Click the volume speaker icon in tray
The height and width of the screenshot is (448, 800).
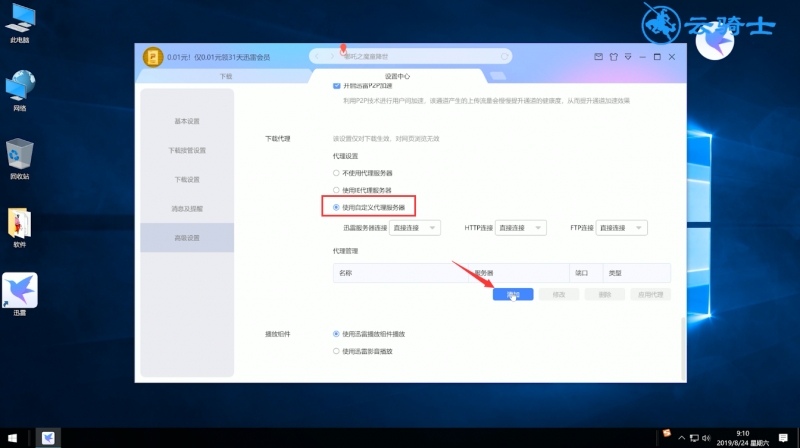tap(706, 438)
